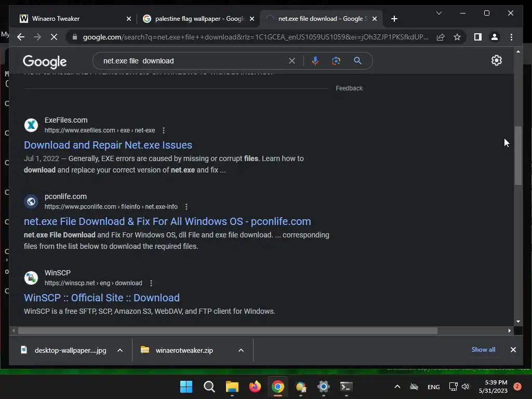Open the Chrome profile menu
Image resolution: width=532 pixels, height=399 pixels.
(495, 37)
